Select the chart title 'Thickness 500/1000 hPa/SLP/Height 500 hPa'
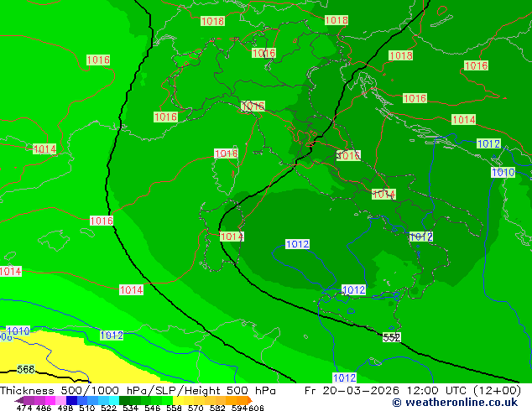532x411 pixels. click(x=138, y=391)
